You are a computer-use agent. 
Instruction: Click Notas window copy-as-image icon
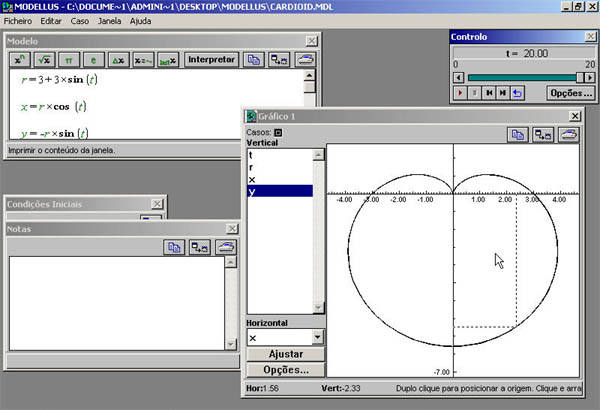[199, 247]
